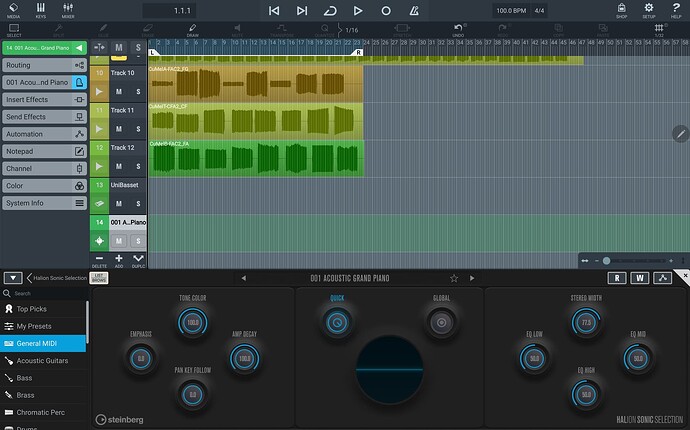Select the CuMelA-FAC2 audio clip on Track 10
The image size is (690, 430).
click(256, 84)
